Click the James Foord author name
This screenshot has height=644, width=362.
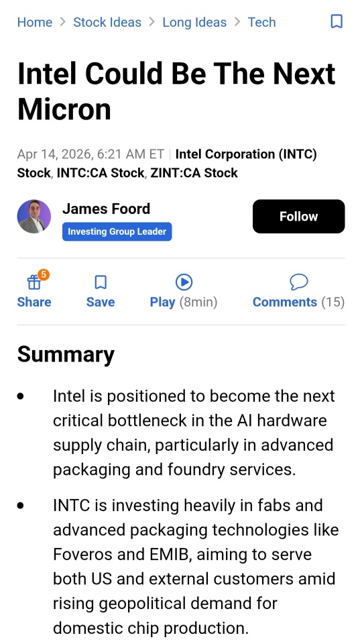107,209
